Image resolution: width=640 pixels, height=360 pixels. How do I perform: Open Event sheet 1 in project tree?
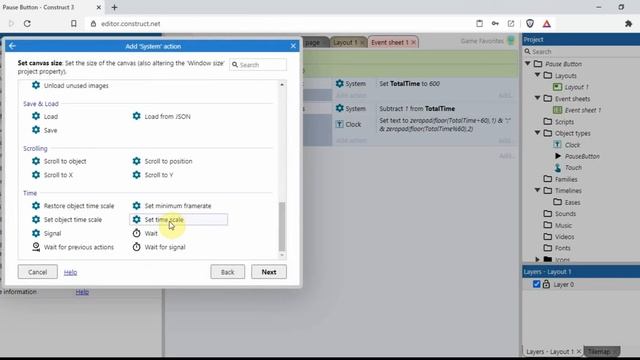click(x=577, y=110)
